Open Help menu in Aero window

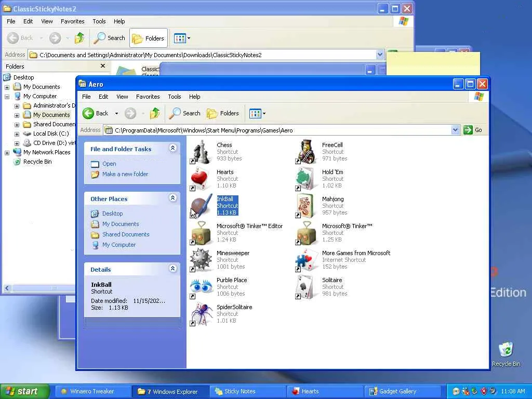(x=194, y=97)
